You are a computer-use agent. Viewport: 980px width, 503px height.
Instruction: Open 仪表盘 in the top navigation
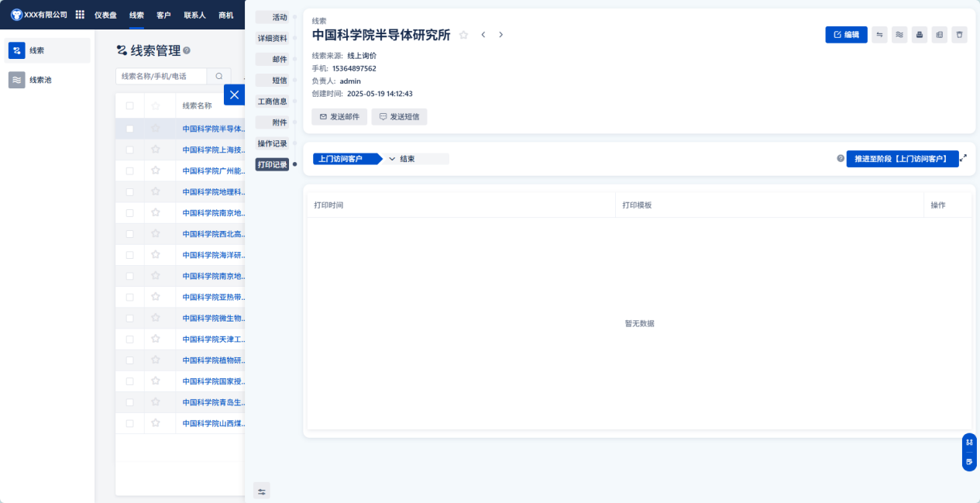coord(106,15)
